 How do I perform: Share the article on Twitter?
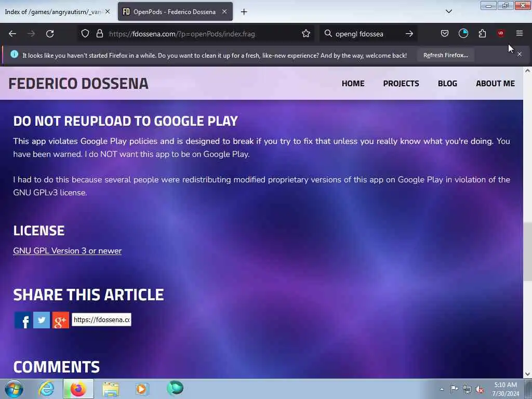pyautogui.click(x=42, y=320)
